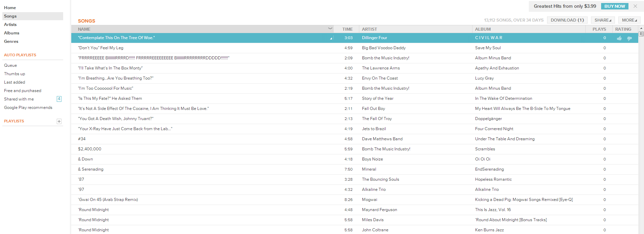
Task: Select the "Your X-Ray Have Just Come Back" song
Action: (125, 129)
